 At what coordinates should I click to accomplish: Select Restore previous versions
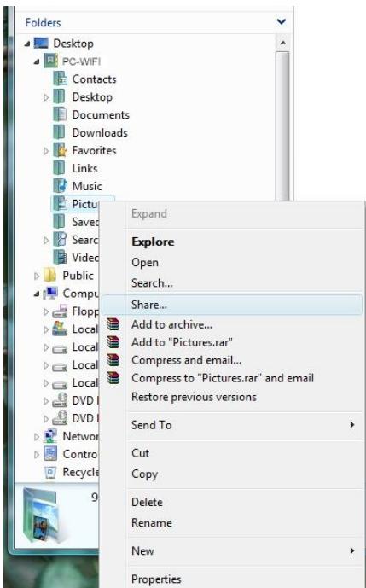(x=233, y=397)
